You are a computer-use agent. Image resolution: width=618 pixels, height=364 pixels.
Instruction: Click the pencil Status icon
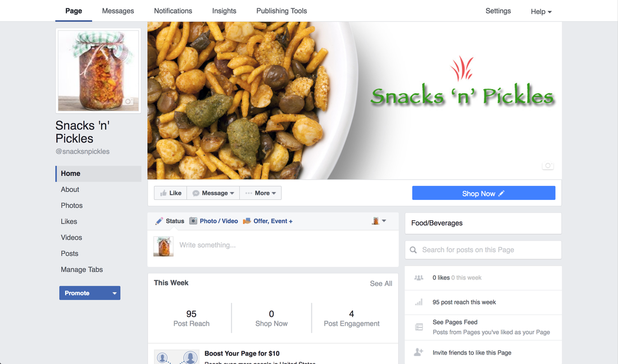pos(159,221)
